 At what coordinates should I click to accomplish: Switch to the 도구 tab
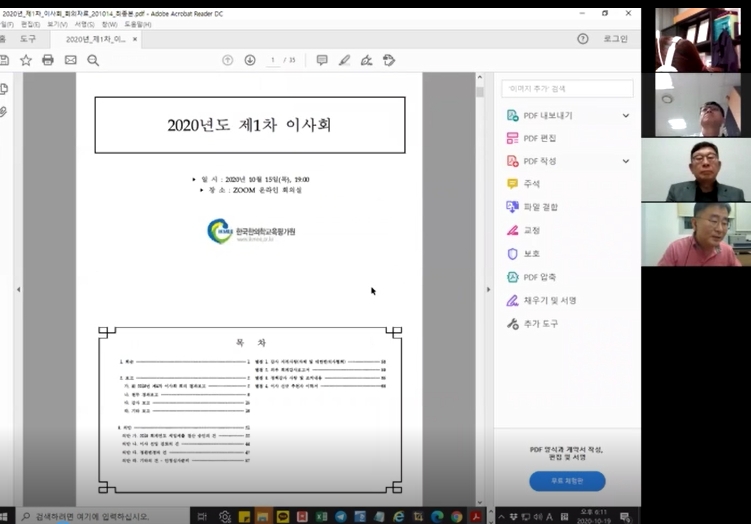(x=28, y=39)
